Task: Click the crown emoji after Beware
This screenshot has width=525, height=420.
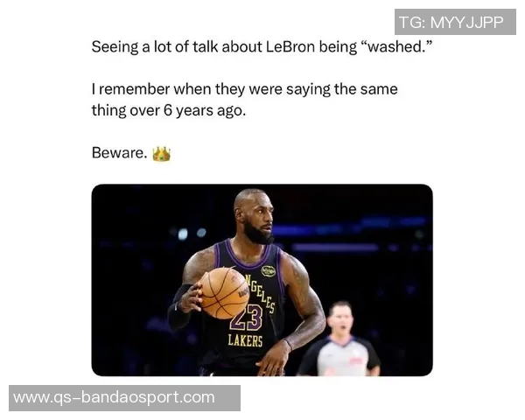Action: click(x=161, y=154)
